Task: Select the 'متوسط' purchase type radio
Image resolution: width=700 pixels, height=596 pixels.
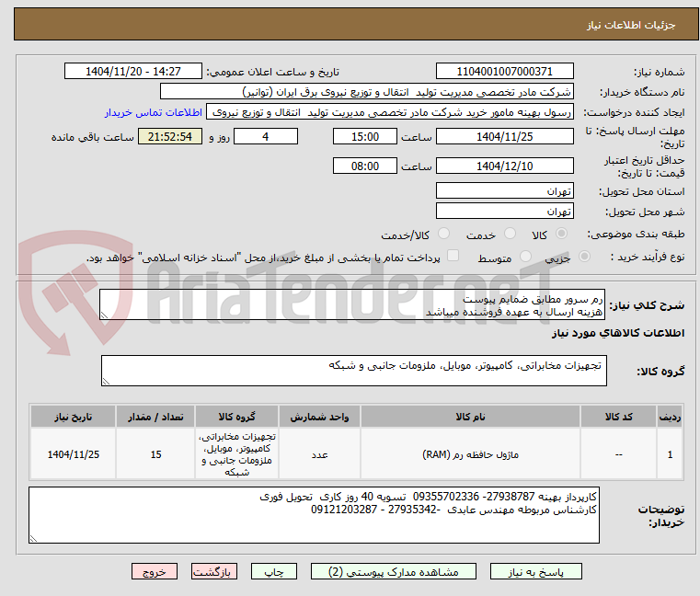Action: 525,257
